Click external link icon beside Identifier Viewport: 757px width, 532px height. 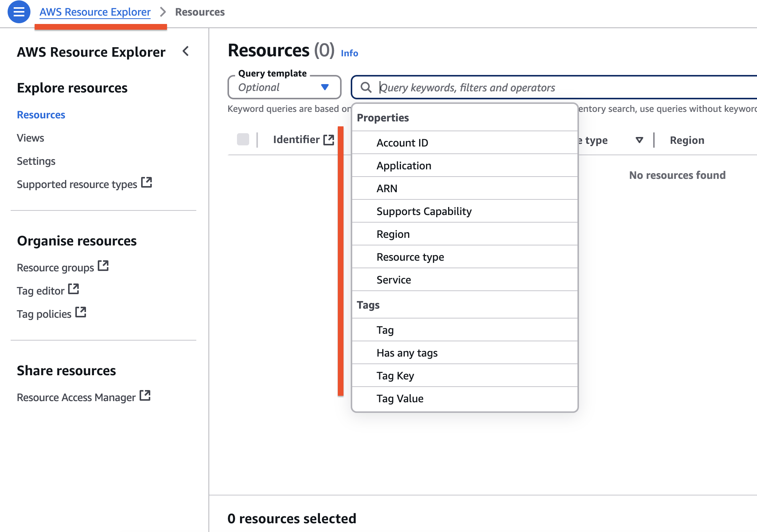pos(329,140)
